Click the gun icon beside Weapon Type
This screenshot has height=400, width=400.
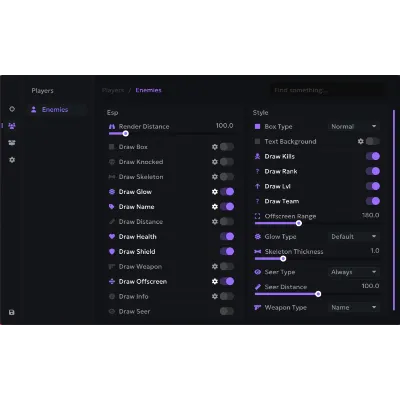pyautogui.click(x=257, y=307)
